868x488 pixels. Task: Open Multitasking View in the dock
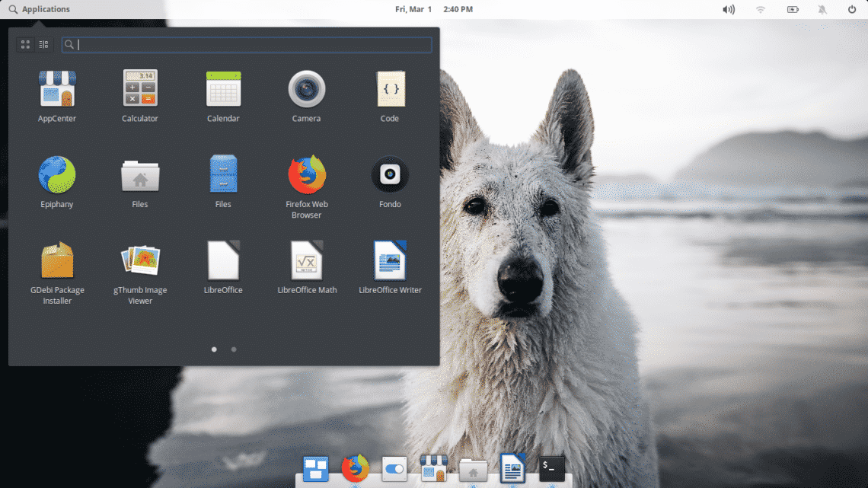coord(315,469)
